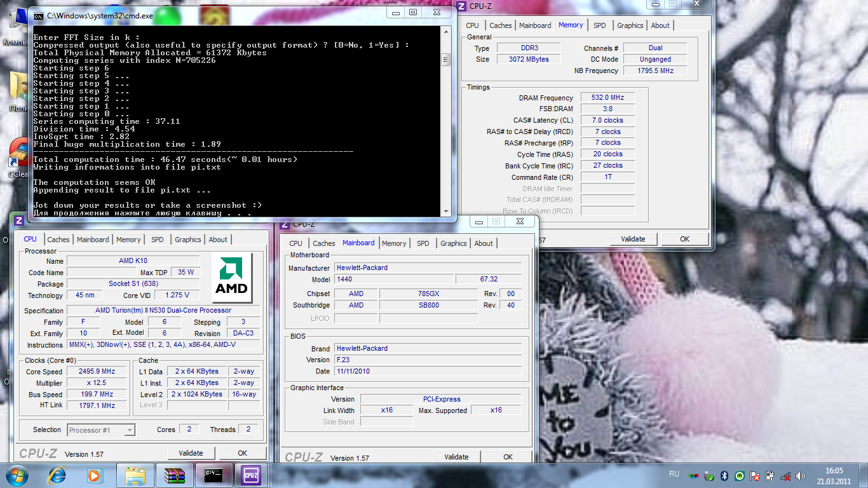Viewport: 868px width, 488px height.
Task: Click the AMD logo in the Processor section
Action: point(232,278)
